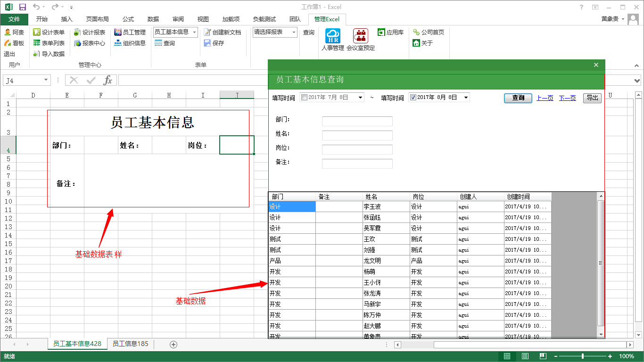
Task: Click the 导出 export button
Action: 592,98
